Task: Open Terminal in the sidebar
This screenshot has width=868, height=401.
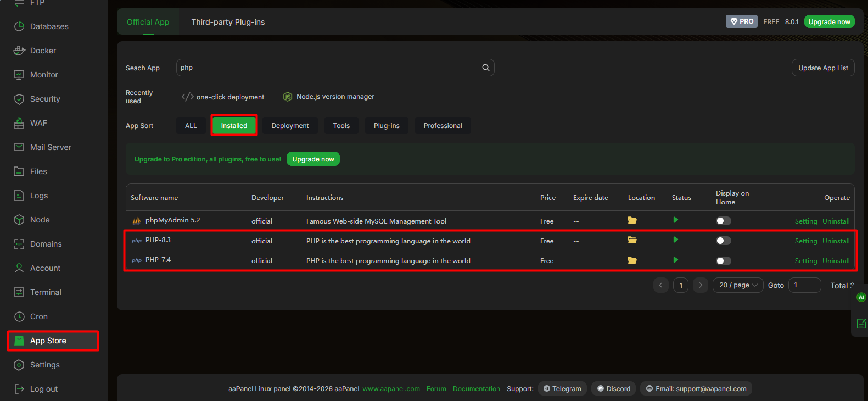Action: pyautogui.click(x=46, y=292)
